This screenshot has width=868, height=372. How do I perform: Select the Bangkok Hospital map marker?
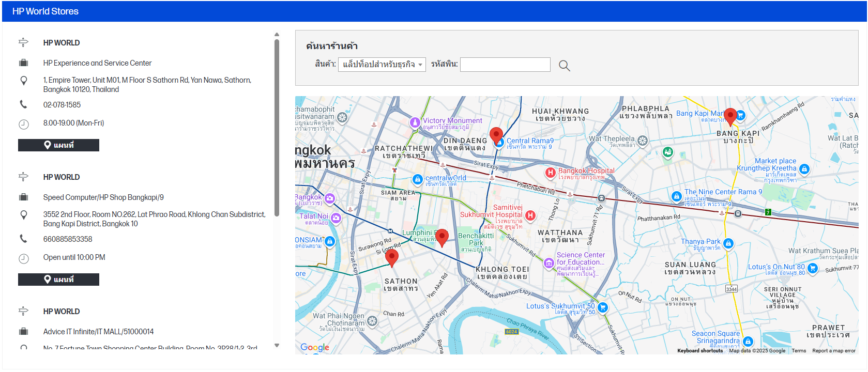point(551,173)
